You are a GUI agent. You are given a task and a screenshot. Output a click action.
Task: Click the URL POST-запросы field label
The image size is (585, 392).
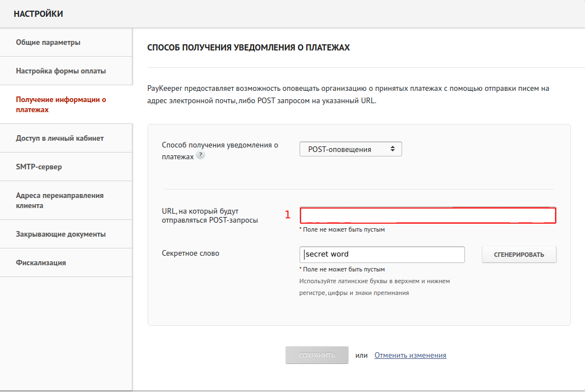(210, 215)
